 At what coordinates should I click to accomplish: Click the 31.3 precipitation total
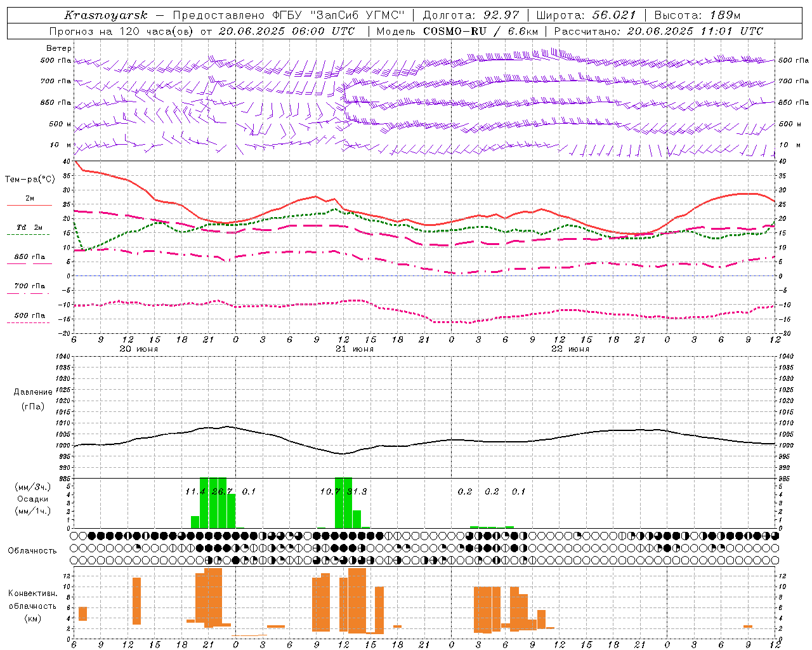click(357, 491)
